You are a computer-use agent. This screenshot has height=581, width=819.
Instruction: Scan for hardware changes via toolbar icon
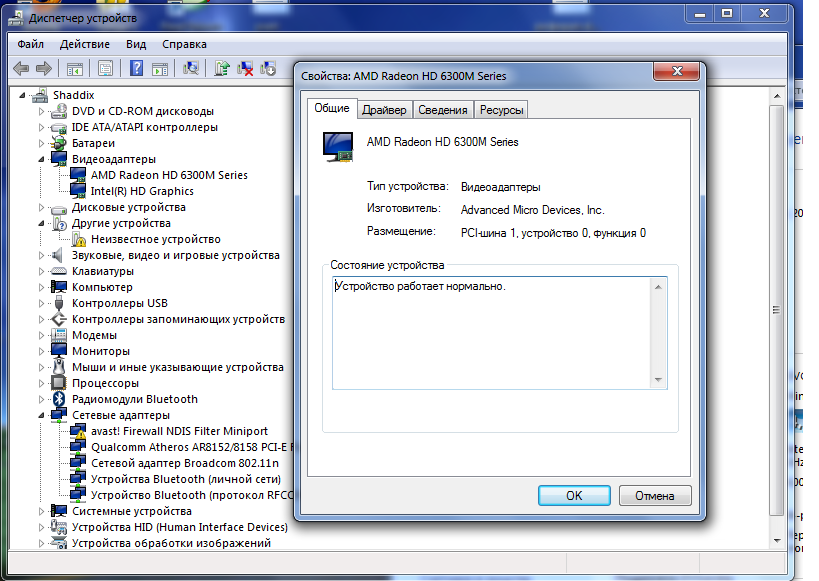(x=191, y=68)
